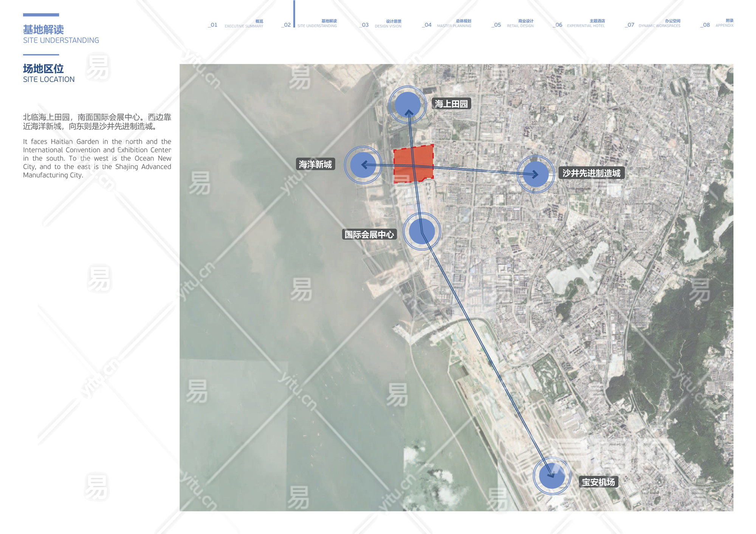
Task: Select the 沙井先进制造城 blue circle marker
Action: point(536,174)
